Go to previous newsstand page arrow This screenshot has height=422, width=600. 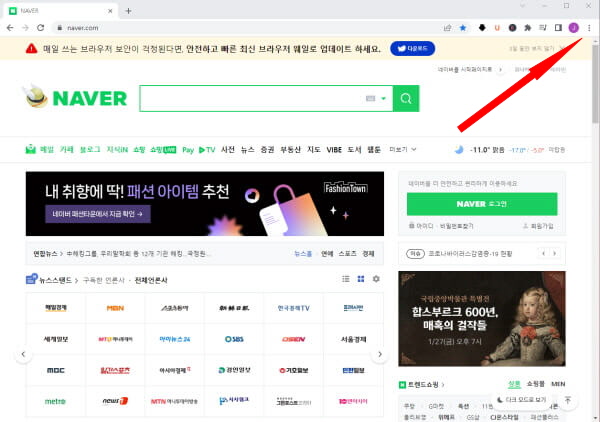[23, 354]
